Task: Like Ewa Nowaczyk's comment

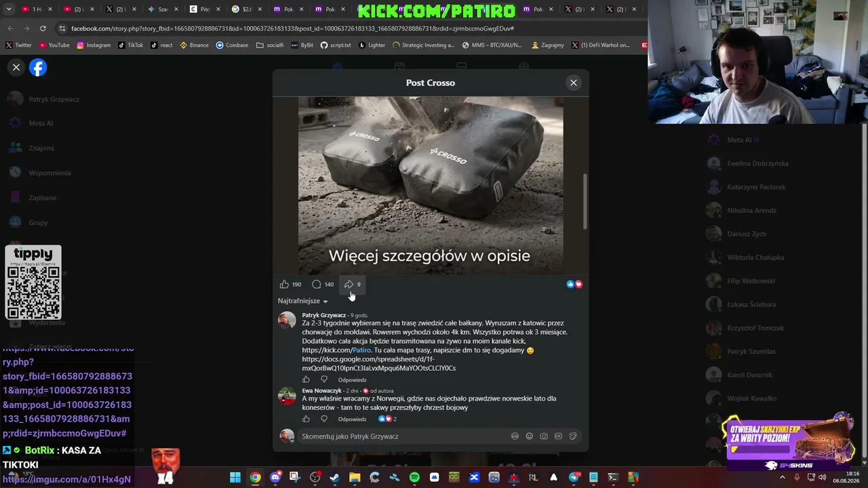Action: (x=306, y=419)
